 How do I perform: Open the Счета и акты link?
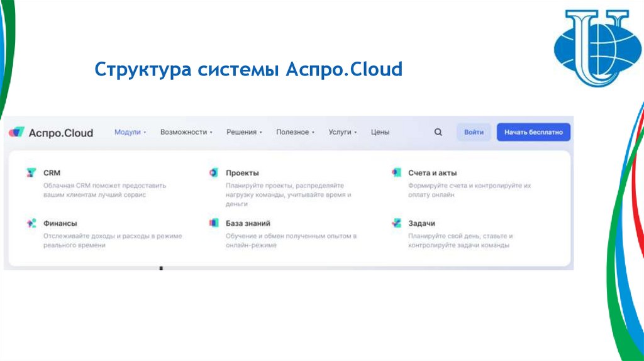pos(432,173)
